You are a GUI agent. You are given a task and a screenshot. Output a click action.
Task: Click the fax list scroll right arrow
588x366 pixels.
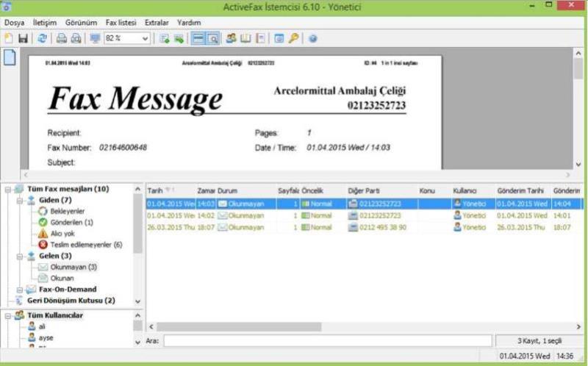pyautogui.click(x=578, y=327)
